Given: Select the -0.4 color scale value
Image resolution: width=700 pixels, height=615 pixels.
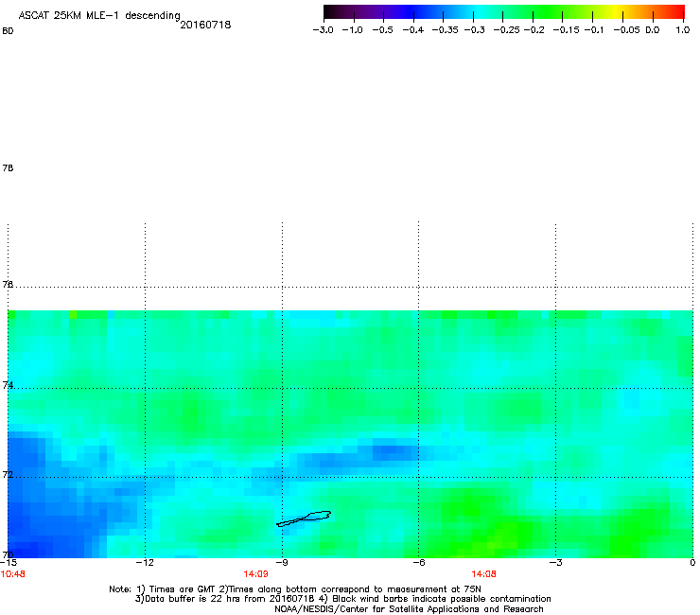Looking at the screenshot, I should 413,30.
